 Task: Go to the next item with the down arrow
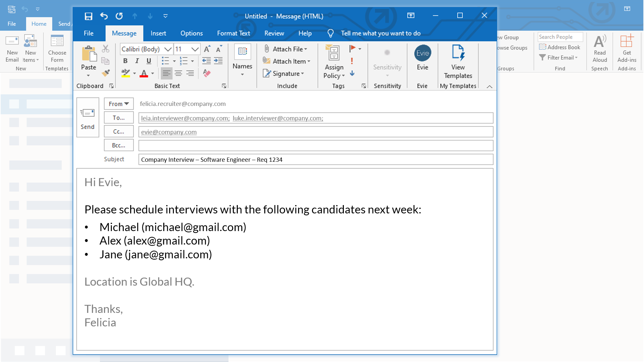150,16
